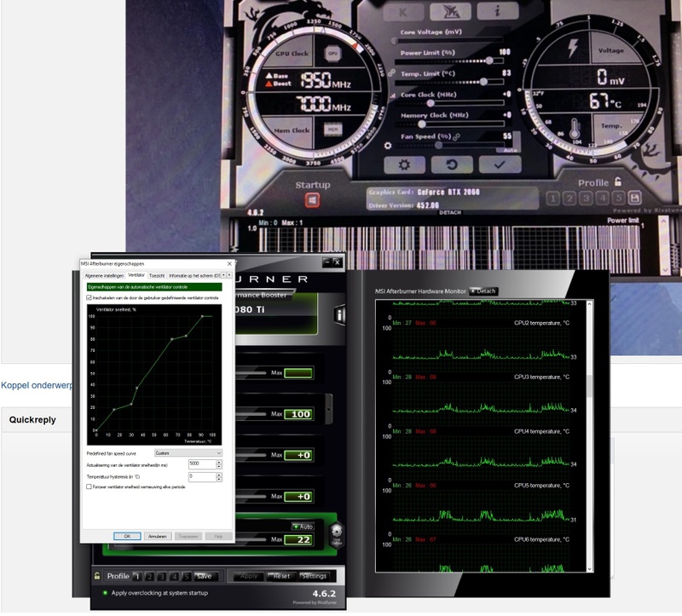The image size is (682, 616).
Task: Toggle user defined ventilator control checkbox
Action: [x=89, y=298]
